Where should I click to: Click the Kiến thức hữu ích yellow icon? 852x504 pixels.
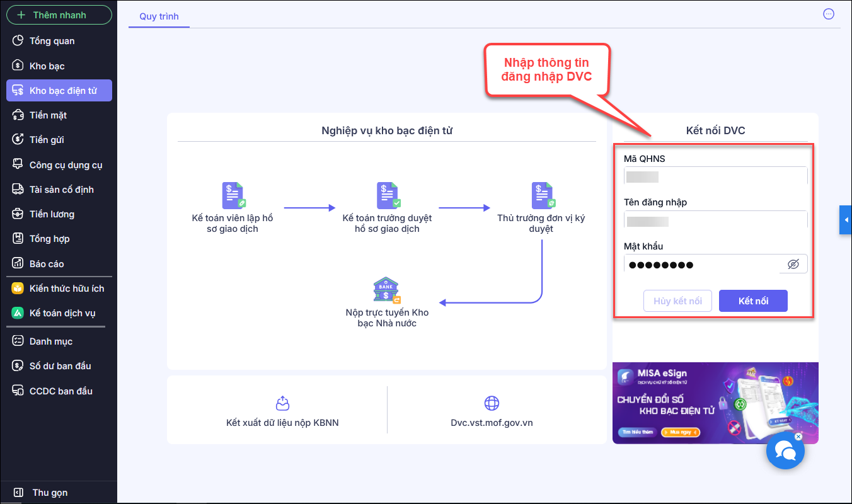click(x=18, y=289)
